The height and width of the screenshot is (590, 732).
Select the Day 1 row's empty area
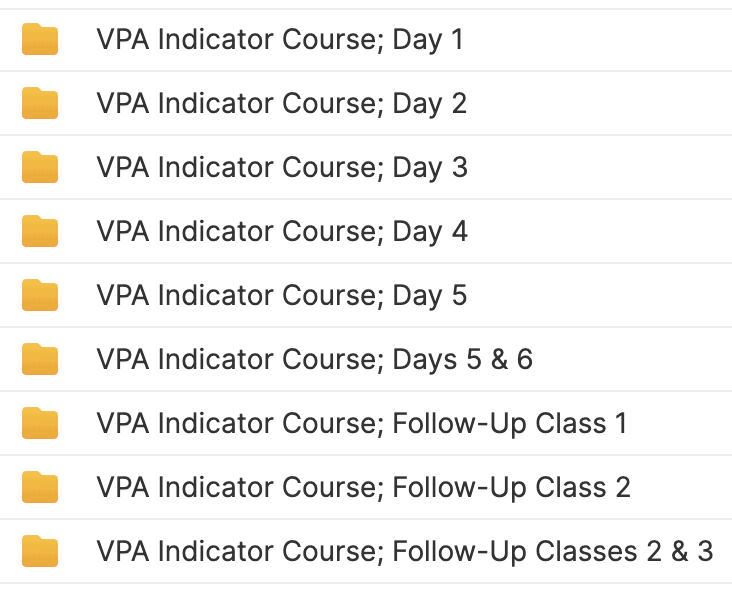(x=598, y=40)
